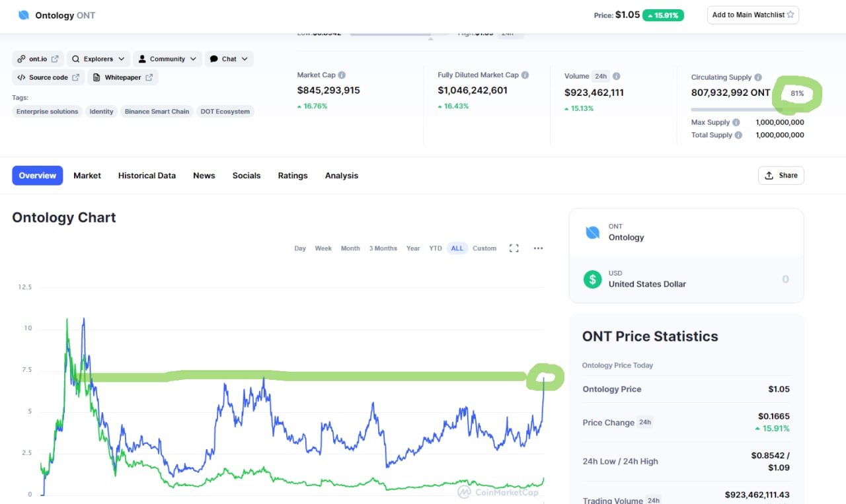Click the star icon on Add to Main Watchlist
This screenshot has height=504, width=846.
pyautogui.click(x=790, y=15)
